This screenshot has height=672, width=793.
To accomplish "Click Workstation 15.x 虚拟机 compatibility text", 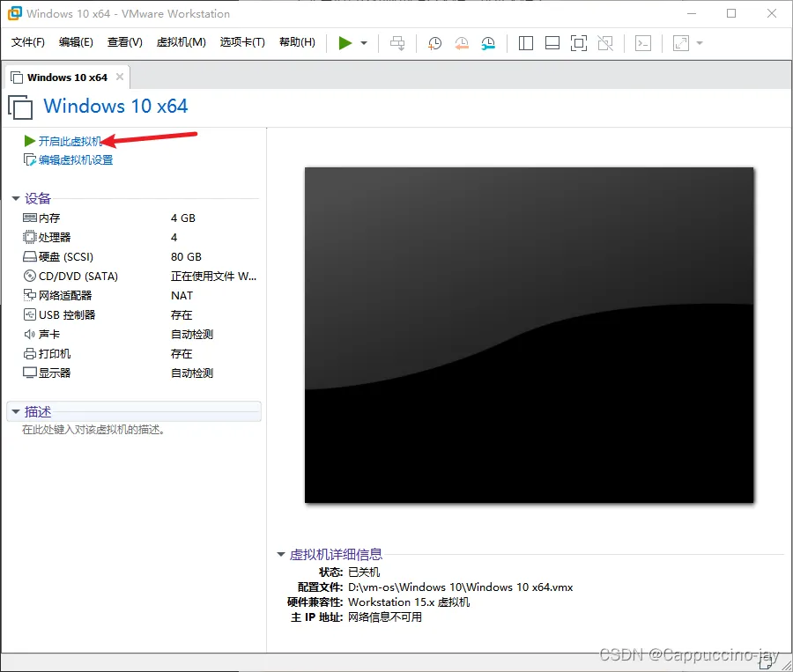I will coord(409,602).
